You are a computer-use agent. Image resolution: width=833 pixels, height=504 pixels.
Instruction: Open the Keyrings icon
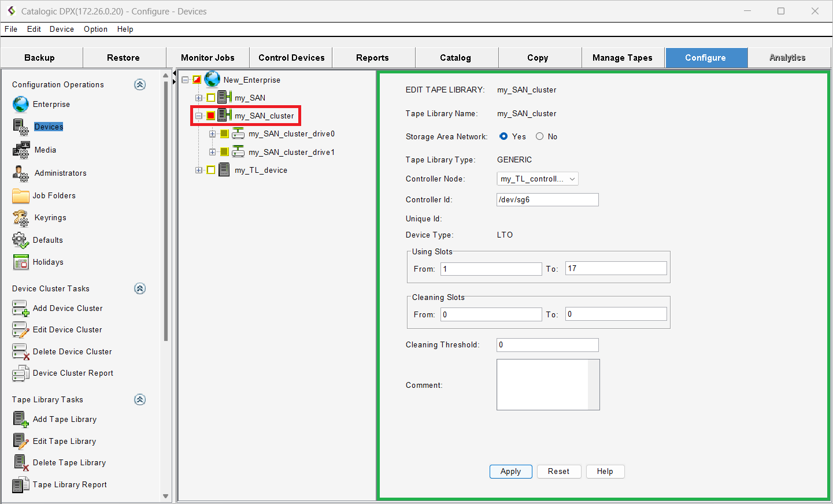click(21, 218)
